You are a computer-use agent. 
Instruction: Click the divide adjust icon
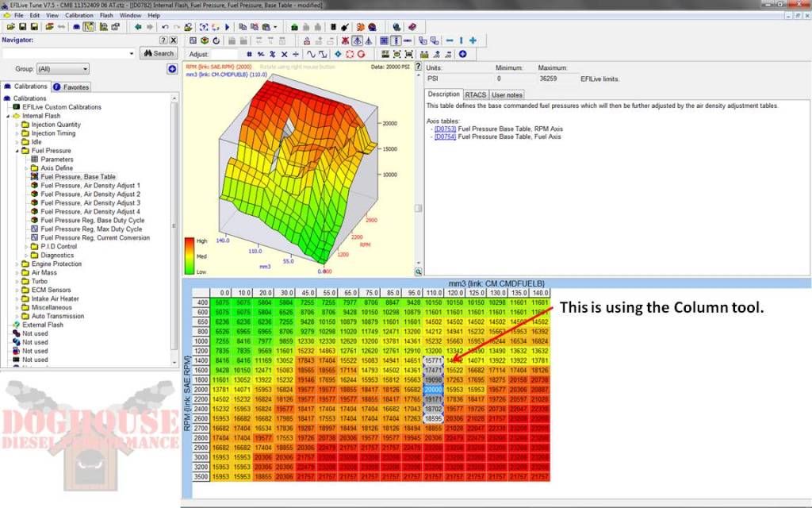(x=295, y=54)
